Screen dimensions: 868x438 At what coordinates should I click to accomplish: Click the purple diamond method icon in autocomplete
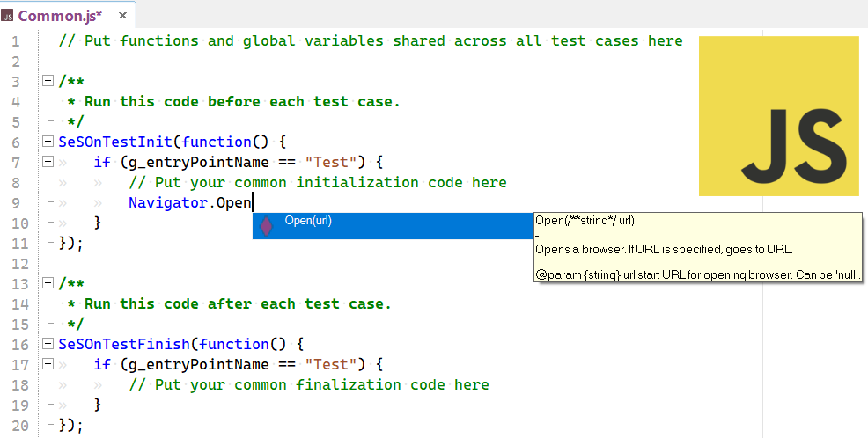[x=266, y=225]
